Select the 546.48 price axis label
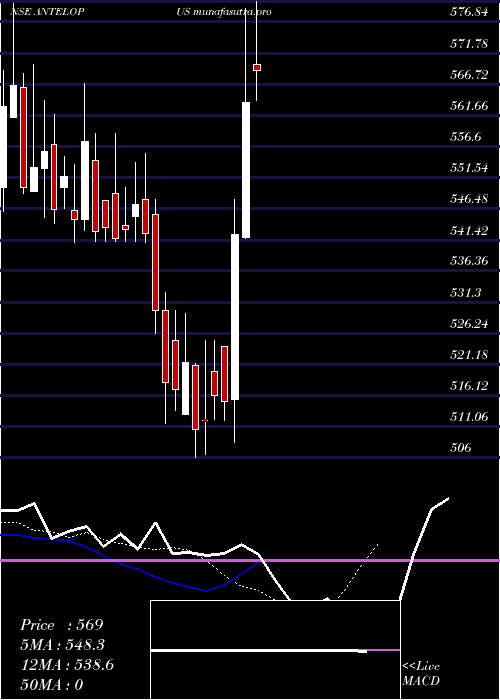The height and width of the screenshot is (700, 500). coord(469,199)
